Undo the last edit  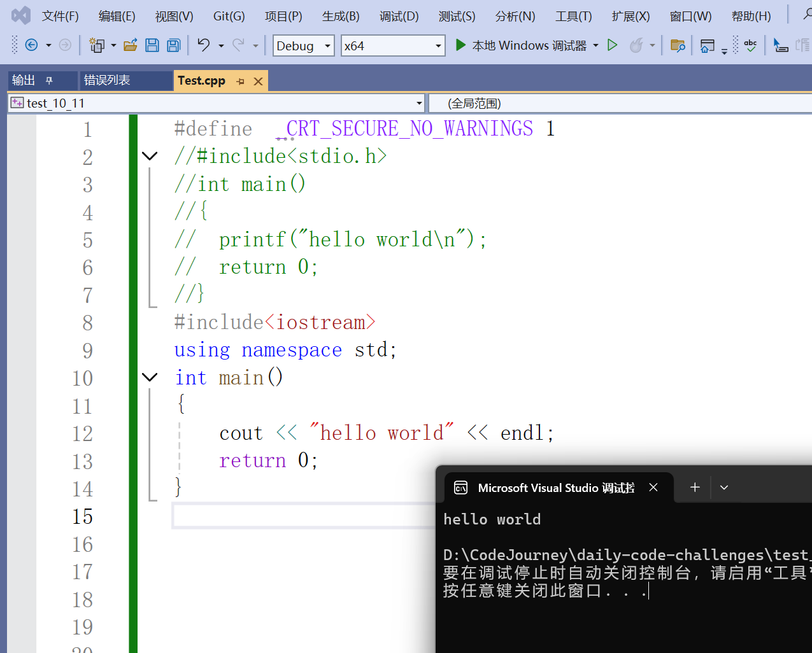203,45
